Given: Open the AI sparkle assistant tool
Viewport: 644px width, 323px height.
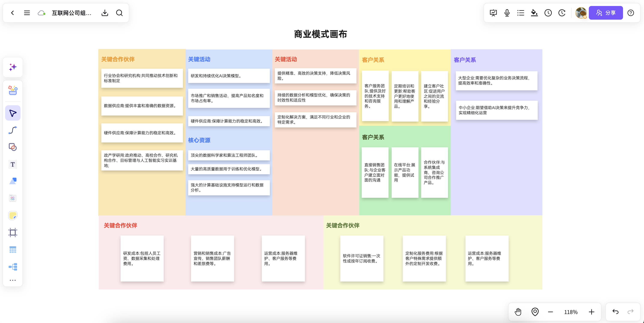Looking at the screenshot, I should [13, 67].
